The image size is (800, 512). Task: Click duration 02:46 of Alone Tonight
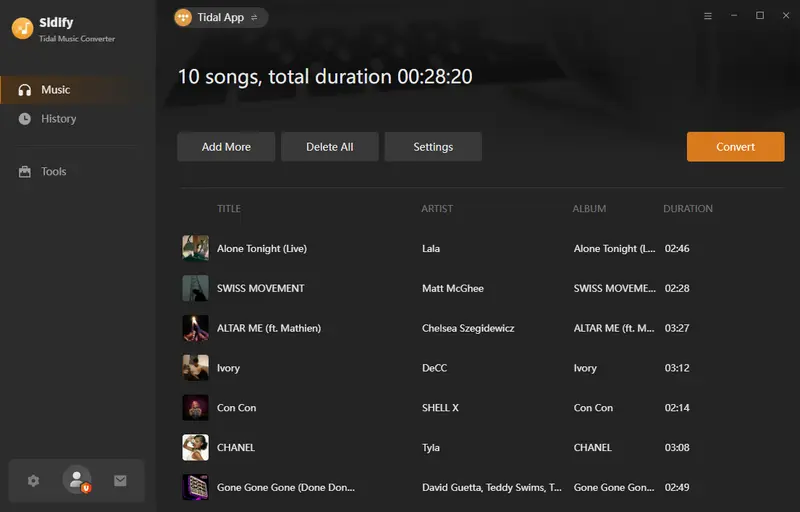(677, 249)
